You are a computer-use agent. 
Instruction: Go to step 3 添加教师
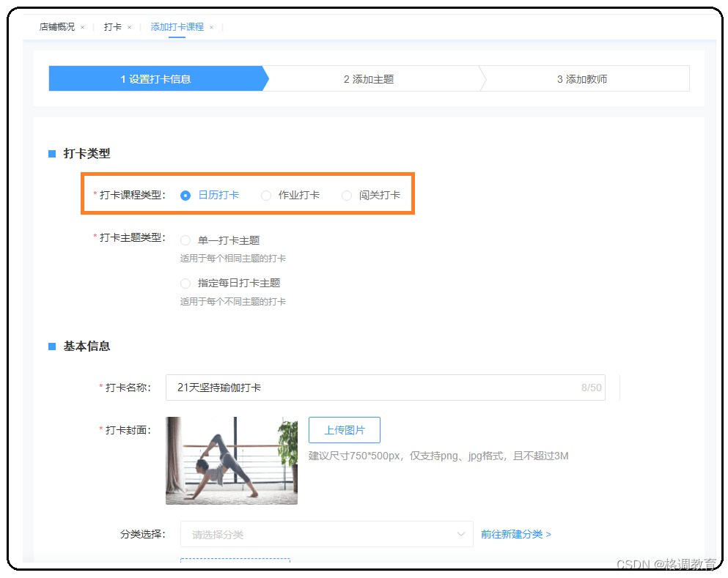(582, 79)
